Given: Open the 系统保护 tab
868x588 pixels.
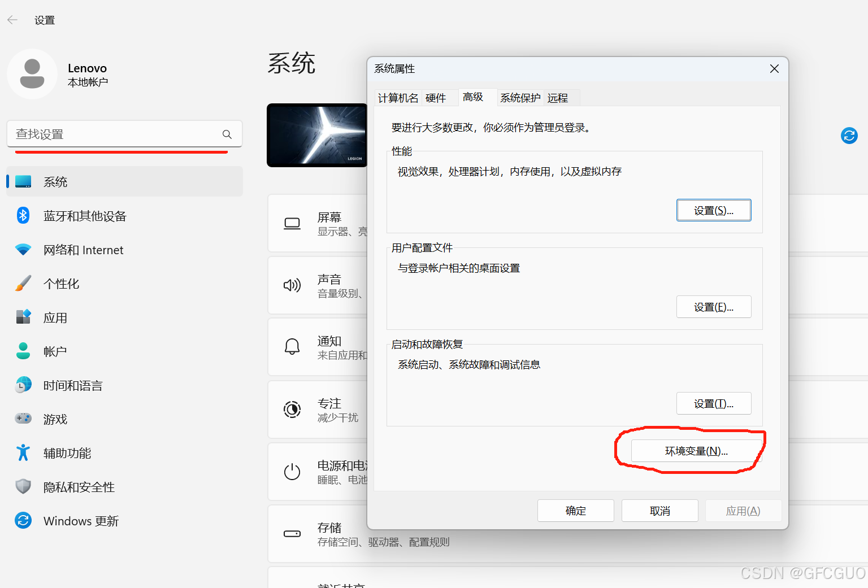Looking at the screenshot, I should point(520,98).
